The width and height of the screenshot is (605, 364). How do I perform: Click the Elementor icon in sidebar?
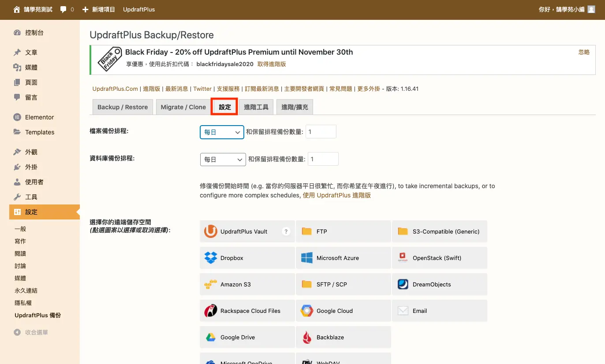click(17, 117)
